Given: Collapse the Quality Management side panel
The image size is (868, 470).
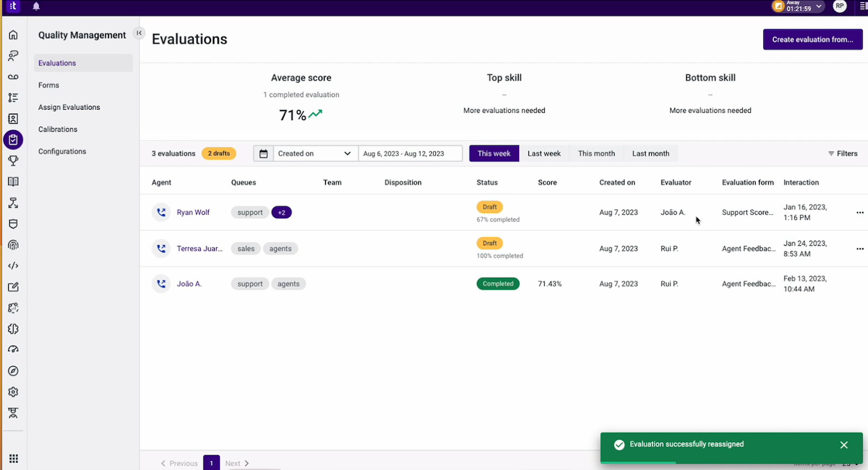Looking at the screenshot, I should [x=139, y=33].
